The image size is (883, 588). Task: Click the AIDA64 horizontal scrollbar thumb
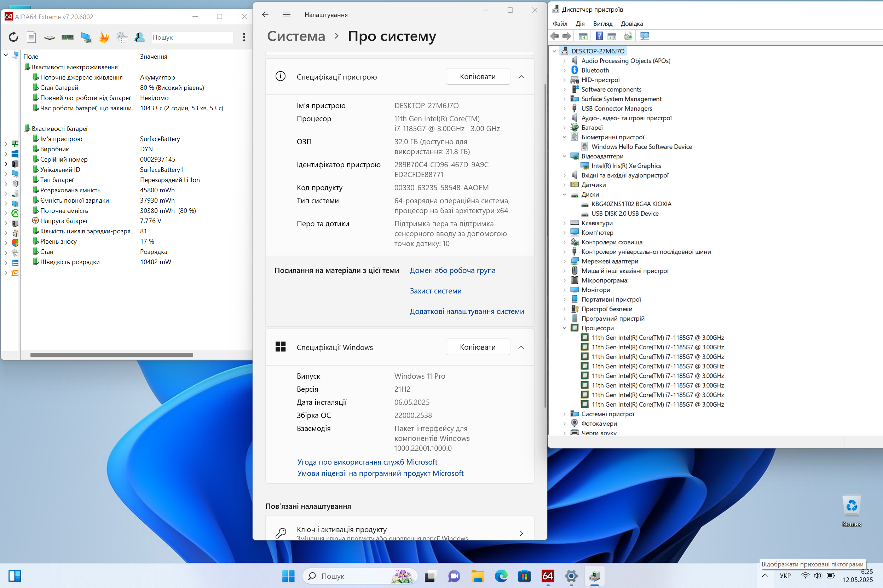coord(111,355)
